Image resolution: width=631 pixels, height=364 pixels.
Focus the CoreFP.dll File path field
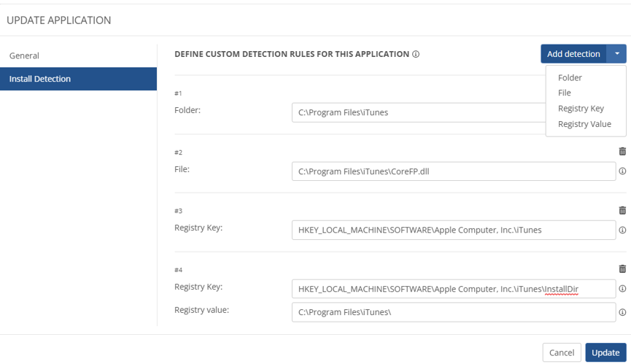coord(452,171)
